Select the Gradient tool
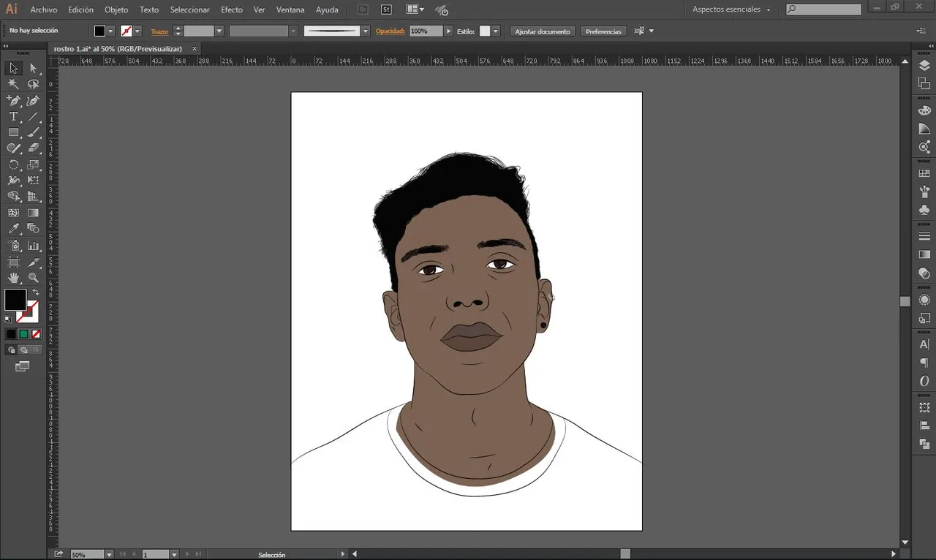936x560 pixels. [x=33, y=213]
